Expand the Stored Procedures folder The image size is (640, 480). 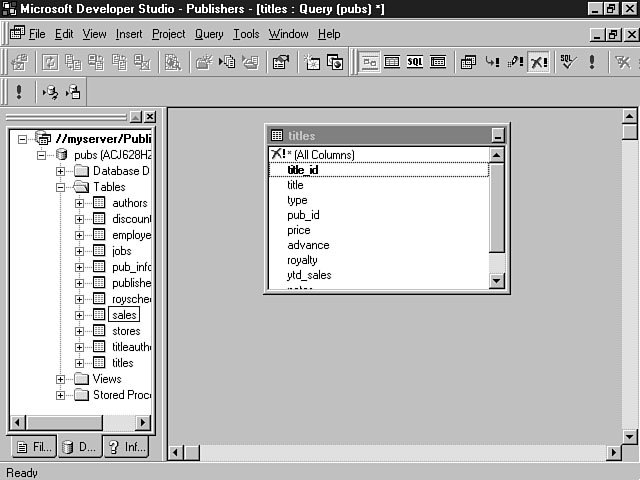[61, 395]
